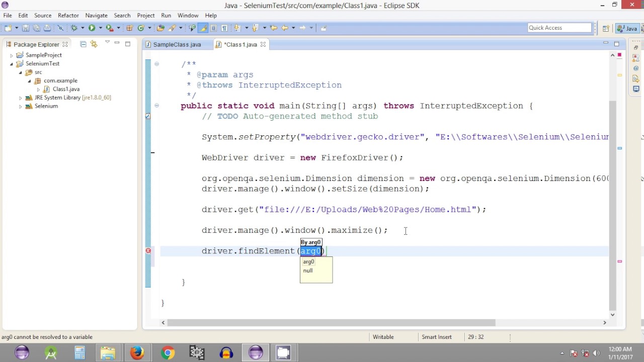The width and height of the screenshot is (644, 362).
Task: Open the Navigate menu
Action: tap(97, 16)
